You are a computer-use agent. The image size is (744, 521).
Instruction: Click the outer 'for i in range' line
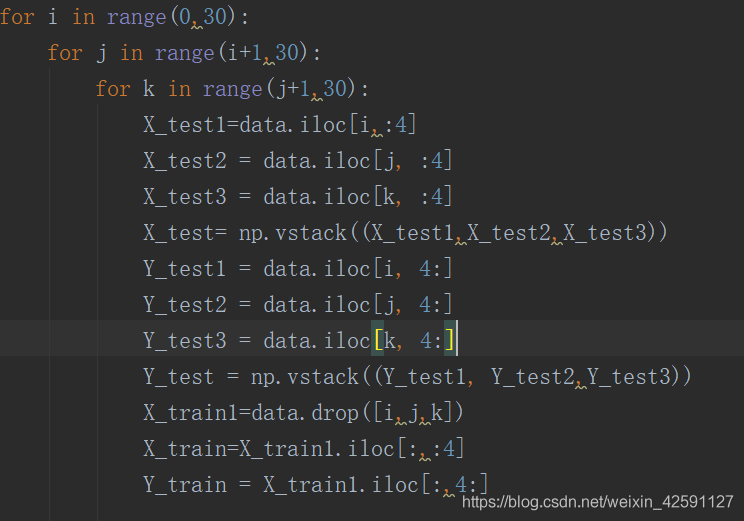point(125,17)
